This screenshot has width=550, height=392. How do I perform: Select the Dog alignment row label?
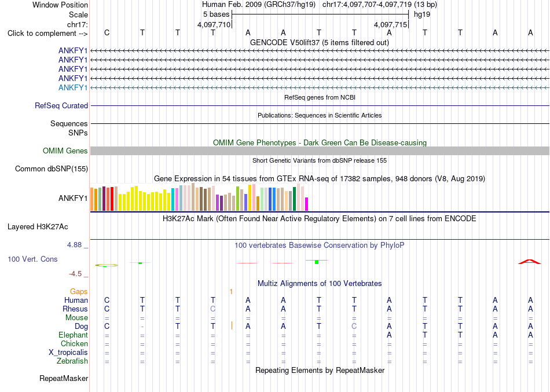pos(81,327)
